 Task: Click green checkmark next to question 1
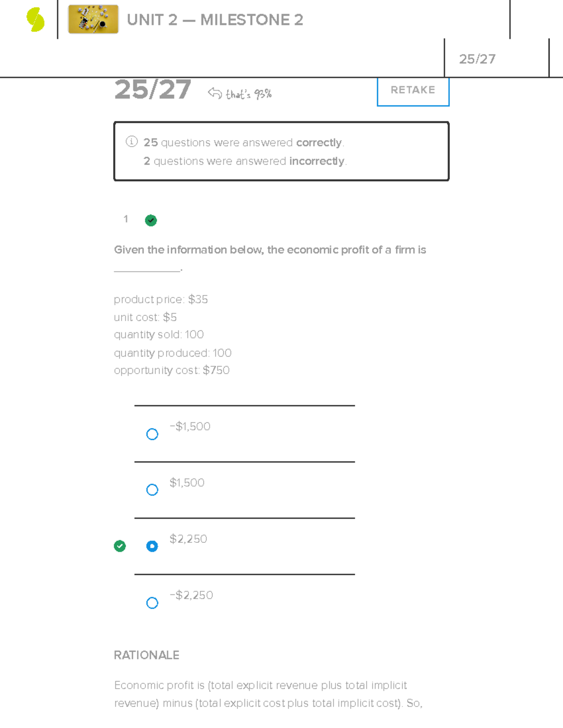click(151, 220)
